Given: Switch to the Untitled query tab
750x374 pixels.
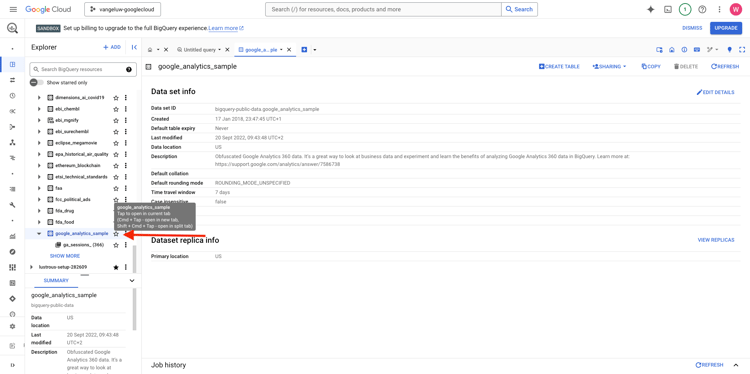Looking at the screenshot, I should 199,49.
